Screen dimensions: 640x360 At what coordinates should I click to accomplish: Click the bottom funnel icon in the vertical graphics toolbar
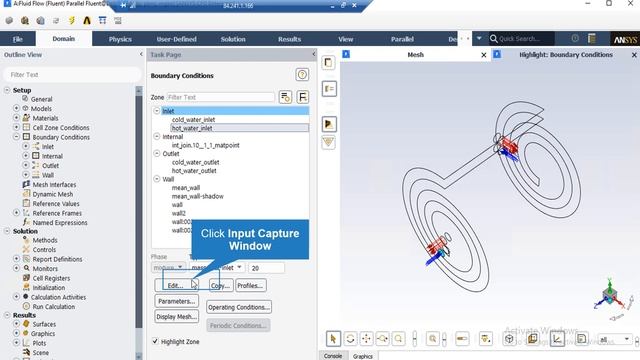[x=329, y=142]
